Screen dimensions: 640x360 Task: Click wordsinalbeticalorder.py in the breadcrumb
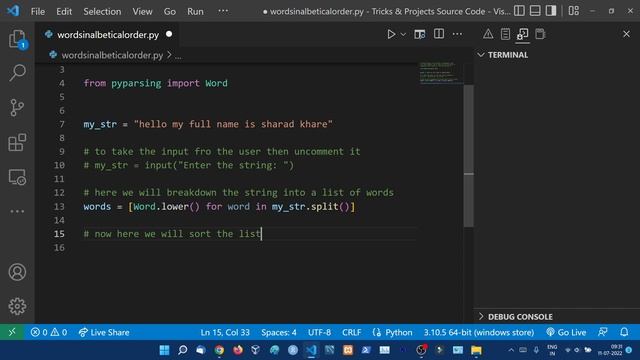[112, 55]
